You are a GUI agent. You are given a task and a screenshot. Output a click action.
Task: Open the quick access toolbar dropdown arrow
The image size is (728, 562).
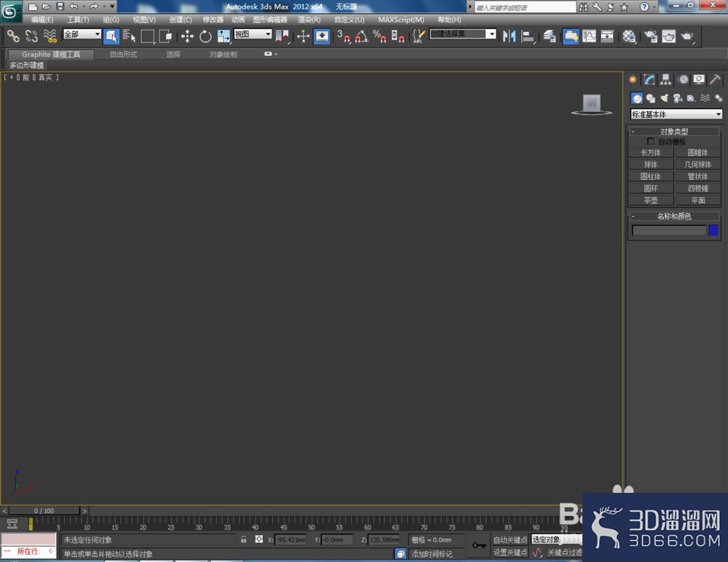tap(112, 7)
